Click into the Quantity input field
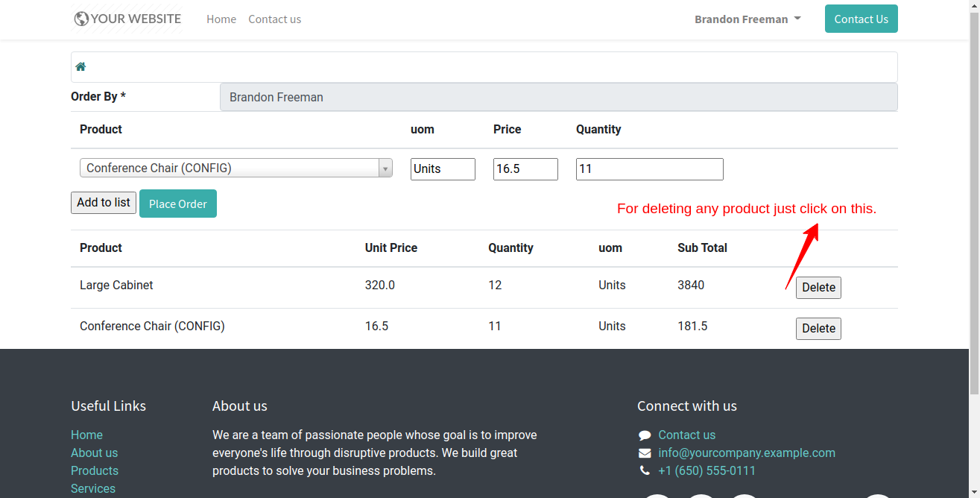980x498 pixels. point(649,169)
